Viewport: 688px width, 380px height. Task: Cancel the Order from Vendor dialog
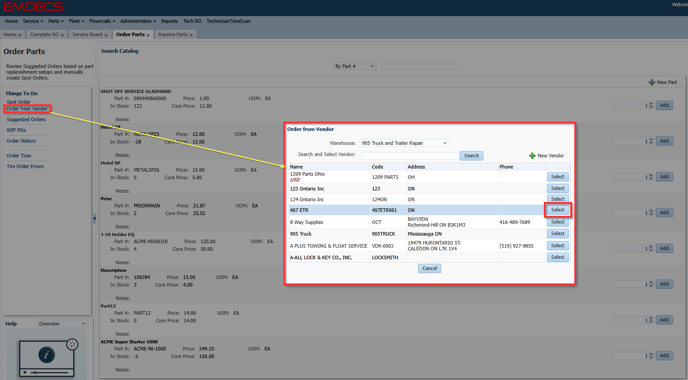[430, 269]
